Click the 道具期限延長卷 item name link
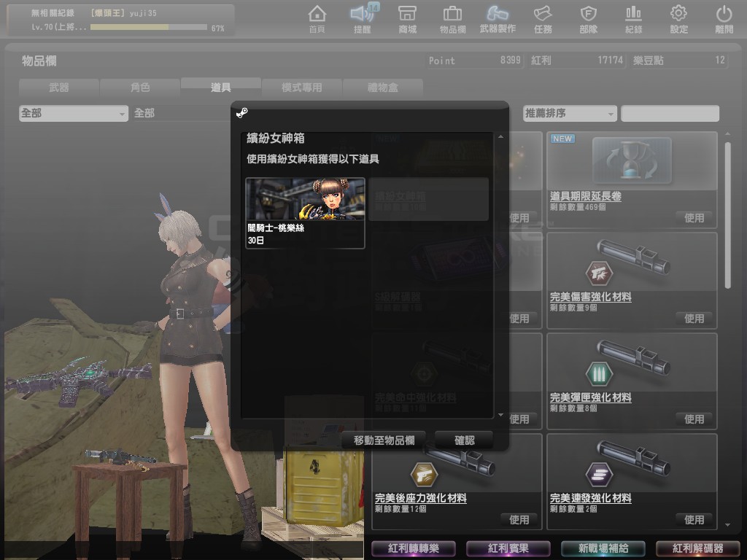Screen dimensions: 747x560 tap(586, 196)
